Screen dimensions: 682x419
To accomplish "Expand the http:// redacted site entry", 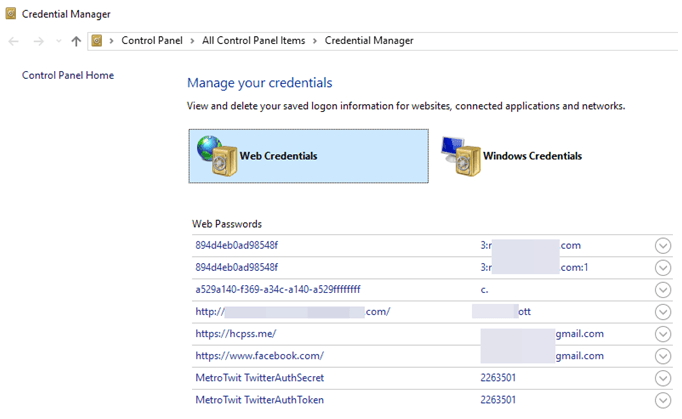I will [662, 312].
